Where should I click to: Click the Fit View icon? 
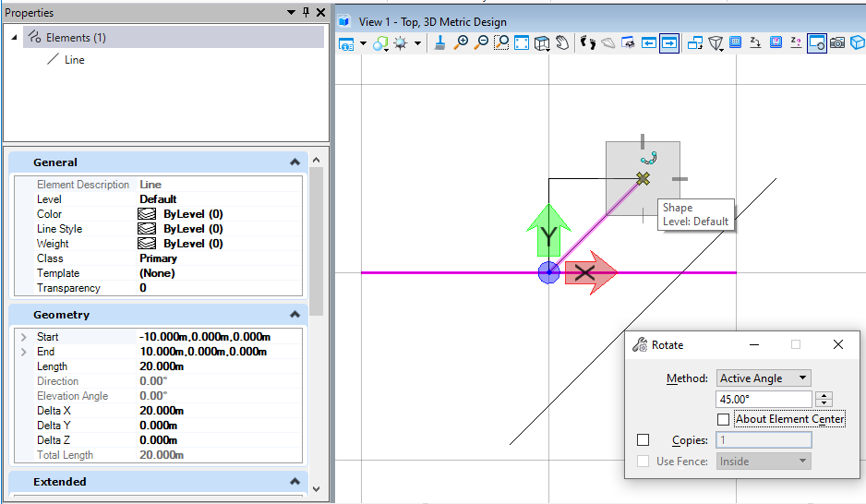click(522, 43)
